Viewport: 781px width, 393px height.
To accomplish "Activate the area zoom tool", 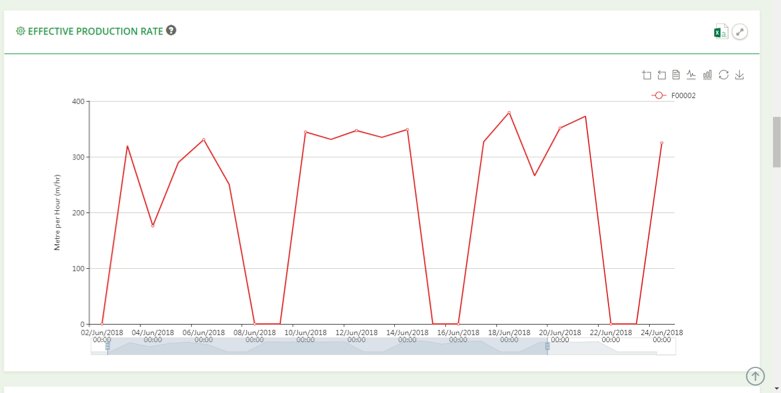I will click(646, 75).
